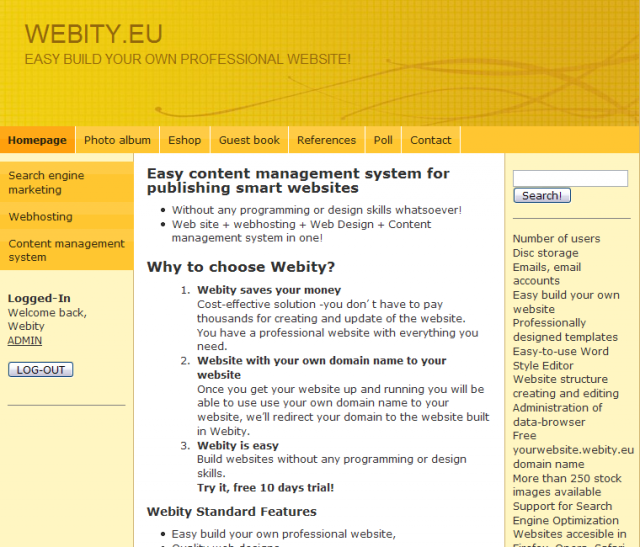Screen dimensions: 640x547
Task: Open Content management system sidebar link
Action: 67,250
